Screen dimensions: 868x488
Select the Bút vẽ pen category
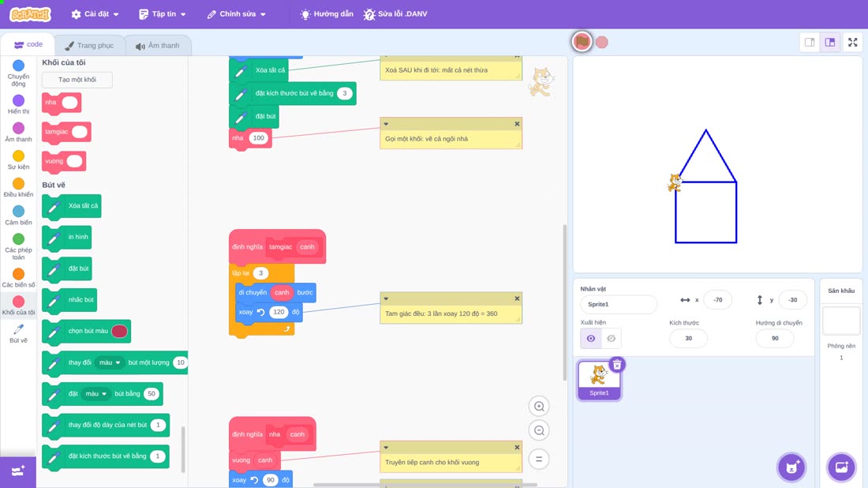click(x=18, y=333)
